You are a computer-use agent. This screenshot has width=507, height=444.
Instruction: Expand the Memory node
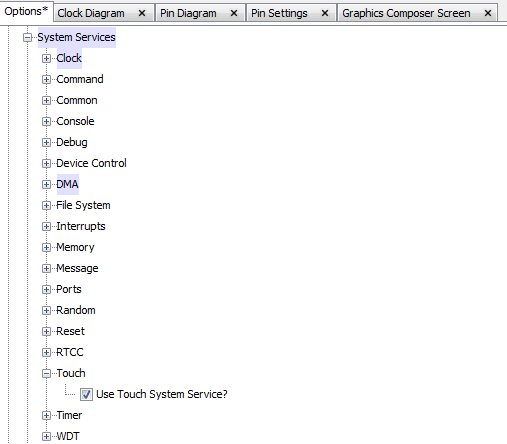point(46,248)
